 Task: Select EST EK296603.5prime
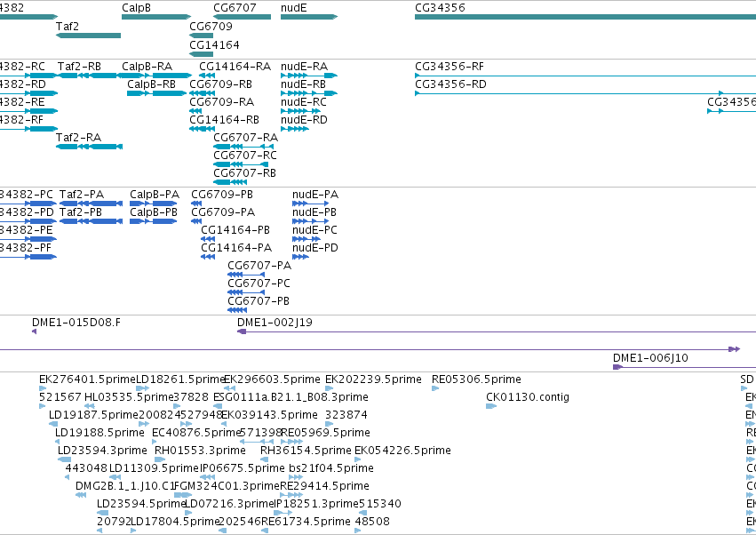229,388
